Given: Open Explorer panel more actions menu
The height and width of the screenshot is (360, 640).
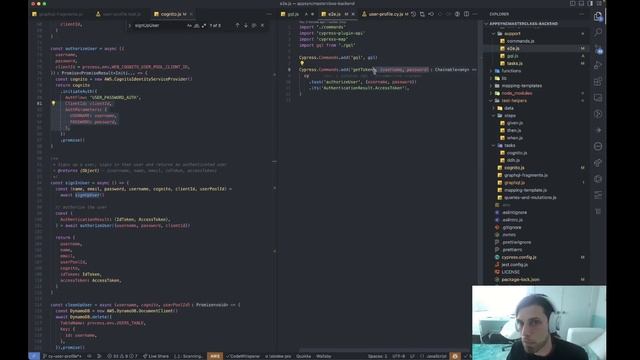Looking at the screenshot, I should click(582, 14).
